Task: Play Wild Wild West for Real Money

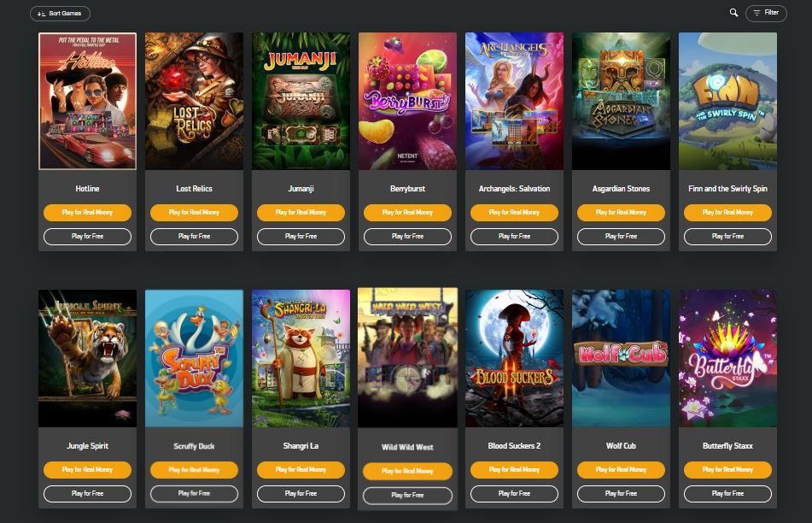Action: [x=407, y=471]
